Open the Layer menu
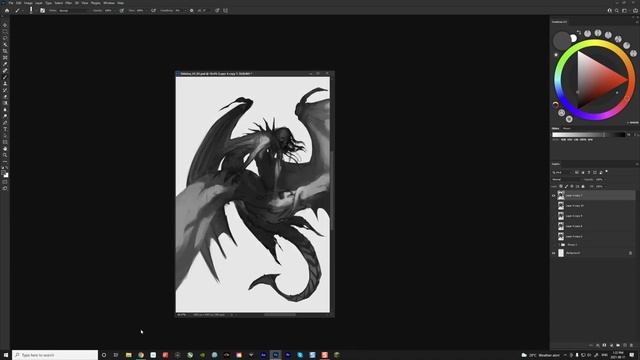 click(39, 3)
